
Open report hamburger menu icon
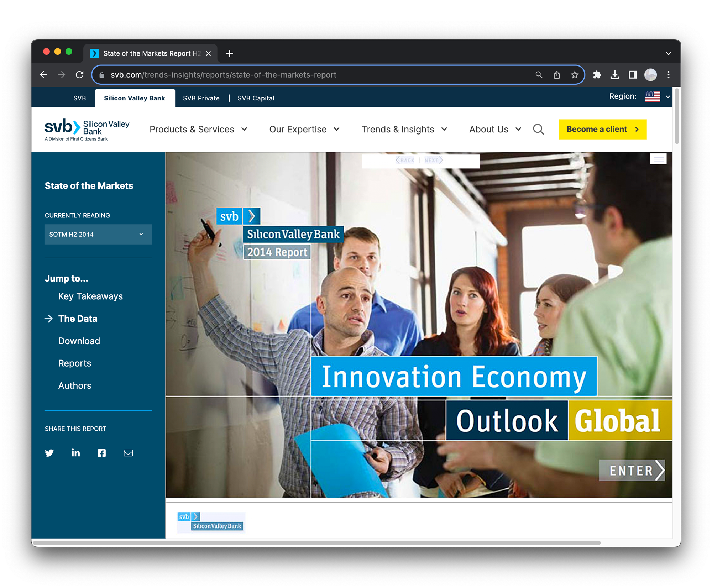(x=658, y=159)
